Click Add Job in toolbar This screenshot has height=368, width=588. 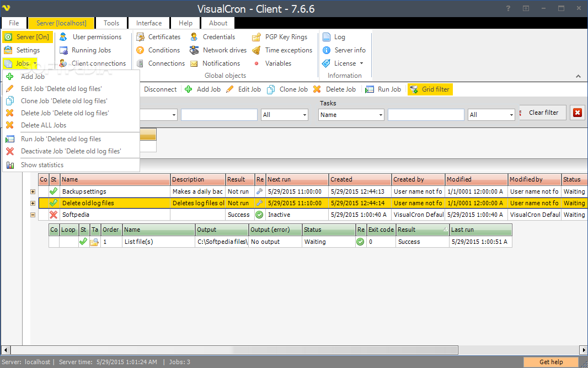pyautogui.click(x=203, y=89)
